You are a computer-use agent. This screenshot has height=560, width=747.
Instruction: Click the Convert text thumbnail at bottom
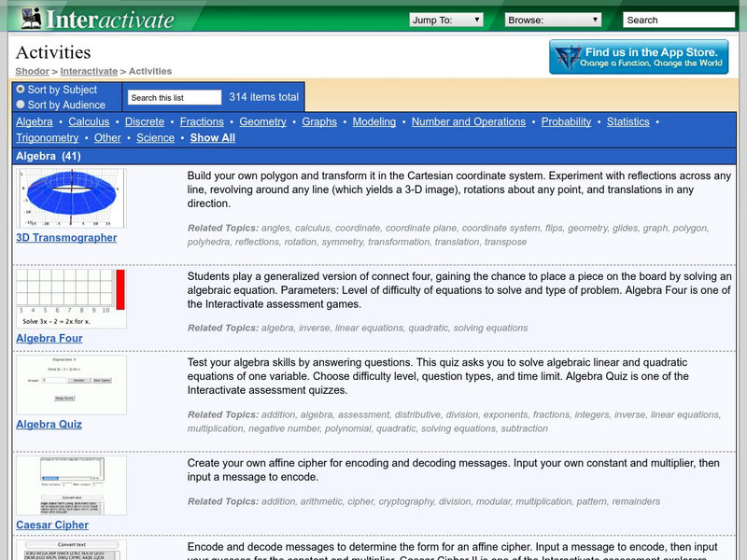pyautogui.click(x=72, y=549)
